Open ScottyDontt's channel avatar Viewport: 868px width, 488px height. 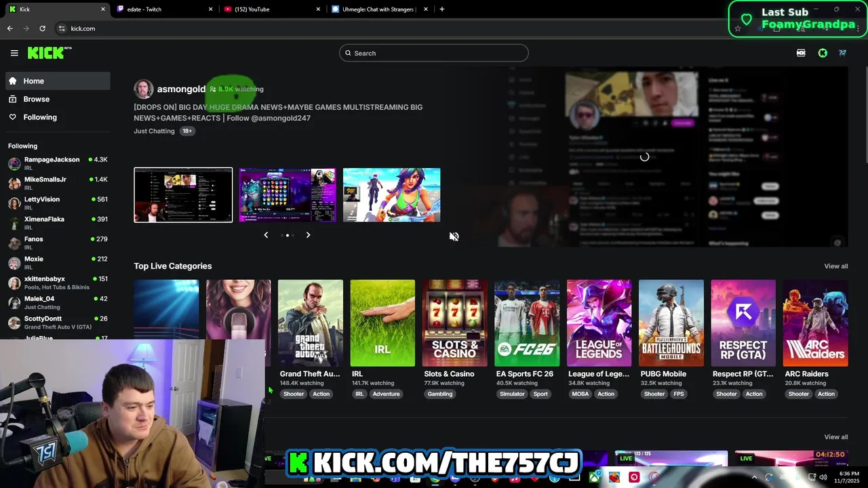pyautogui.click(x=14, y=323)
